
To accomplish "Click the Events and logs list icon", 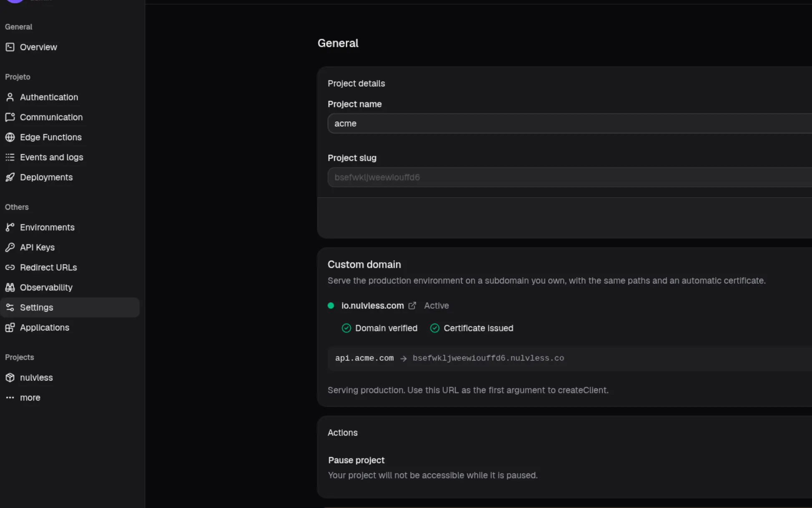I will 10,157.
